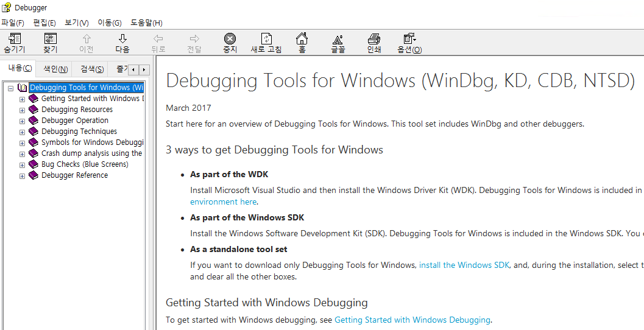Click the book icon beside Debugging Resources

[x=34, y=110]
